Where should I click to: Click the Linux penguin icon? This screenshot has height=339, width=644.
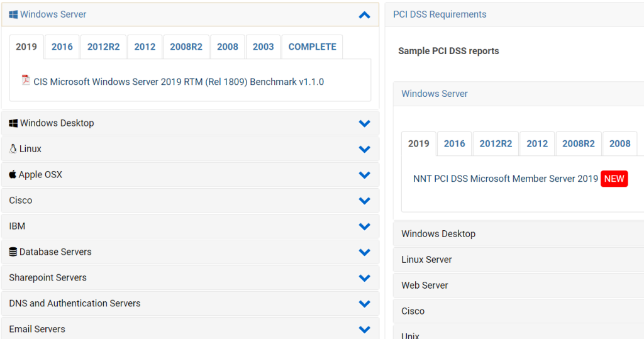point(13,149)
